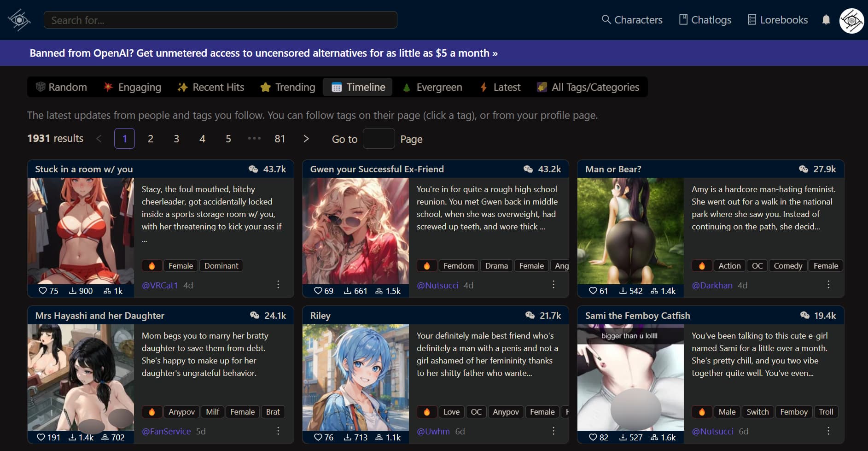The height and width of the screenshot is (451, 868).
Task: Open the 'Man or Bear?' card title
Action: pos(613,169)
